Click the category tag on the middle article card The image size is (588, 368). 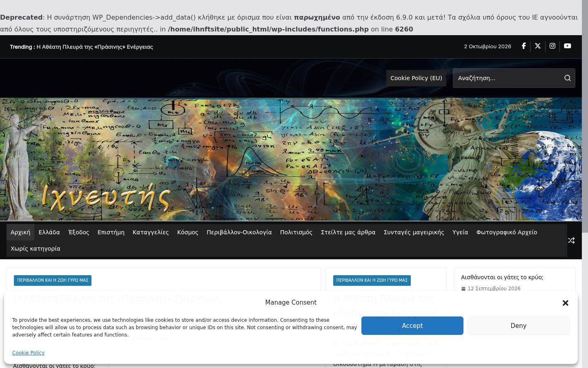coord(372,280)
